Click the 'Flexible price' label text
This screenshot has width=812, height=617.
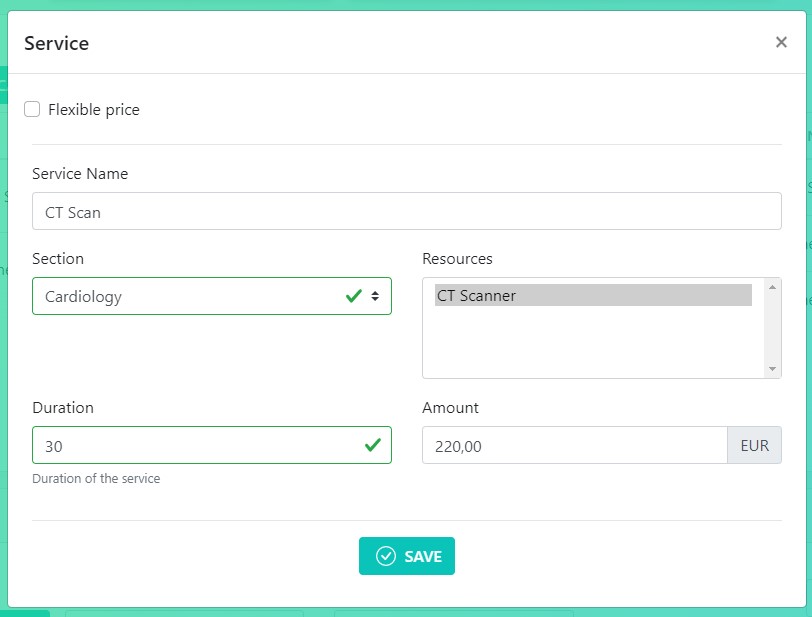(x=94, y=110)
